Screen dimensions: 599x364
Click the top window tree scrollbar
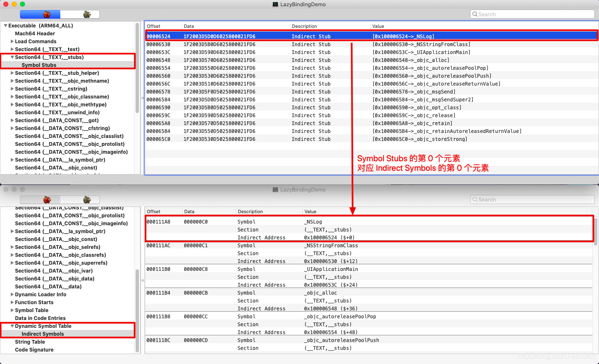coord(137,68)
